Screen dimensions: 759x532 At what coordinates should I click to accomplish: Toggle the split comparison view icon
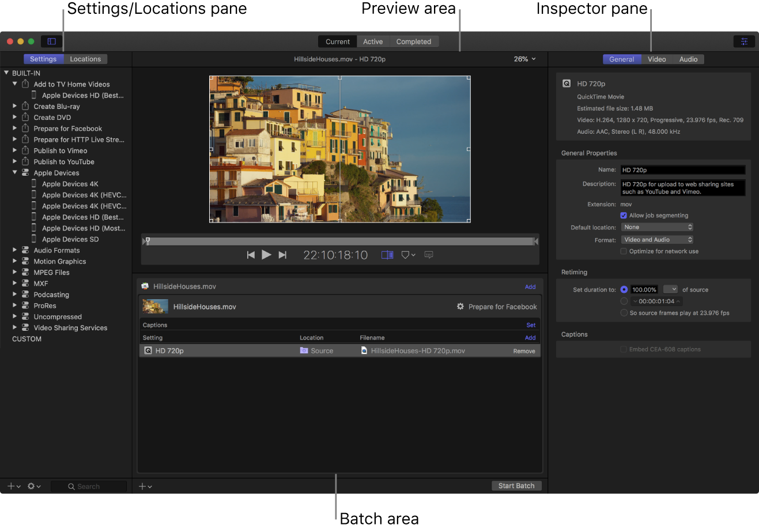click(x=387, y=255)
